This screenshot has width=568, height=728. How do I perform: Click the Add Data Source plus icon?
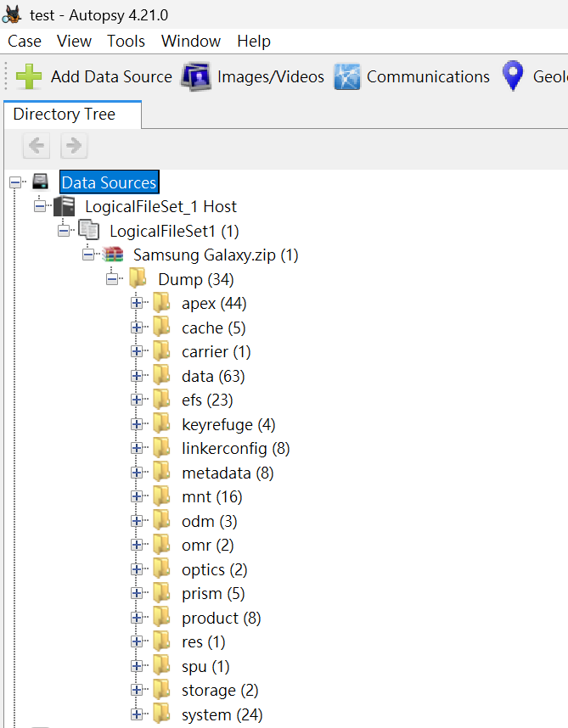tap(29, 76)
